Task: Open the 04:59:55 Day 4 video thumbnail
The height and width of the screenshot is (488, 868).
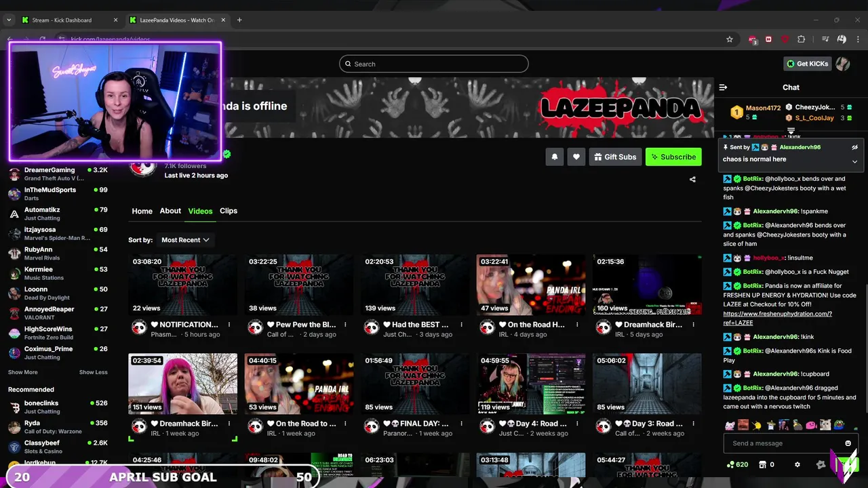Action: click(531, 384)
